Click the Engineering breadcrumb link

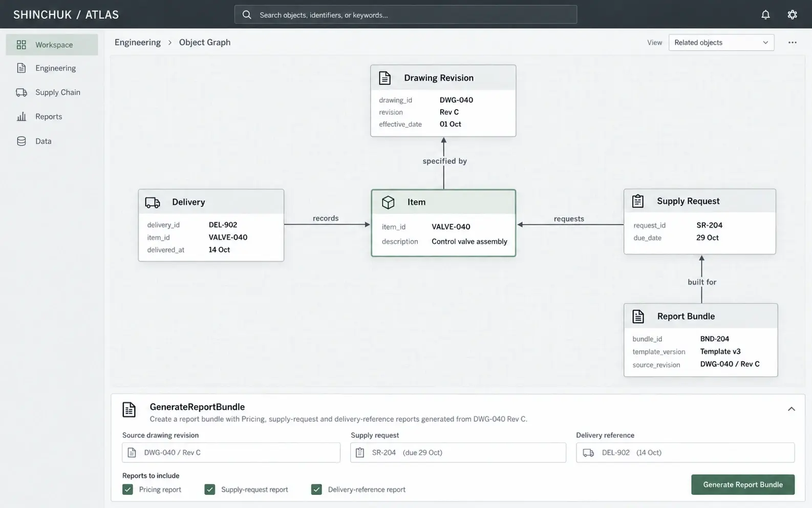pyautogui.click(x=137, y=43)
